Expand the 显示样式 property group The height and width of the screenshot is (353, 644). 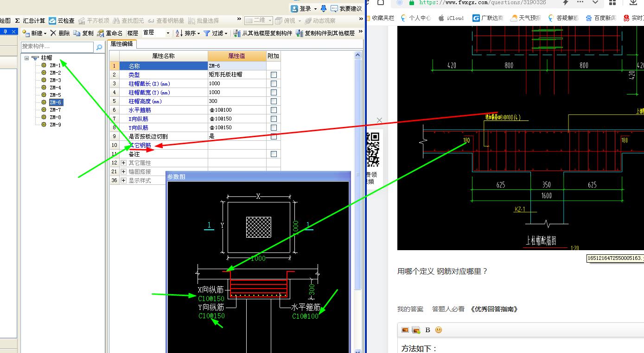click(x=123, y=180)
